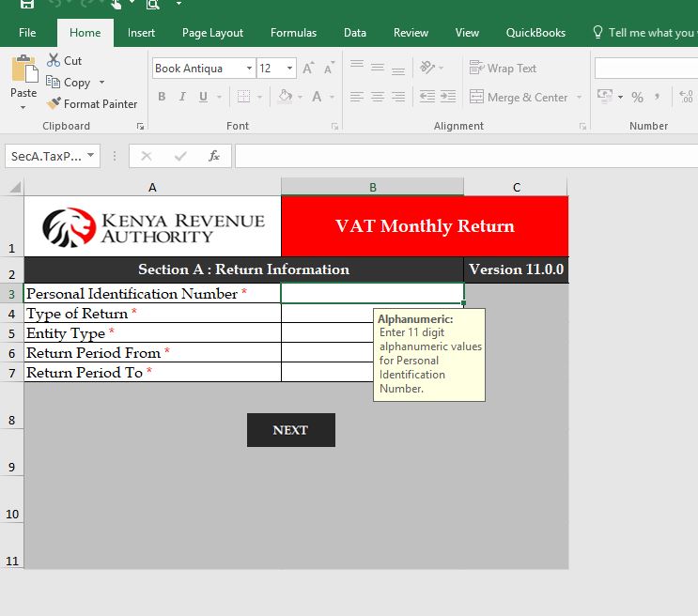
Task: Click the Percent Style icon
Action: pyautogui.click(x=637, y=97)
